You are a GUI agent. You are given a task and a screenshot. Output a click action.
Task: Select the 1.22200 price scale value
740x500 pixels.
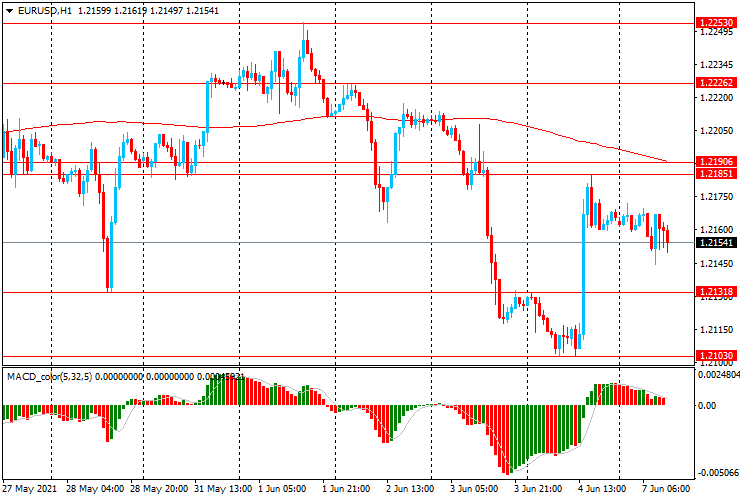(x=716, y=98)
